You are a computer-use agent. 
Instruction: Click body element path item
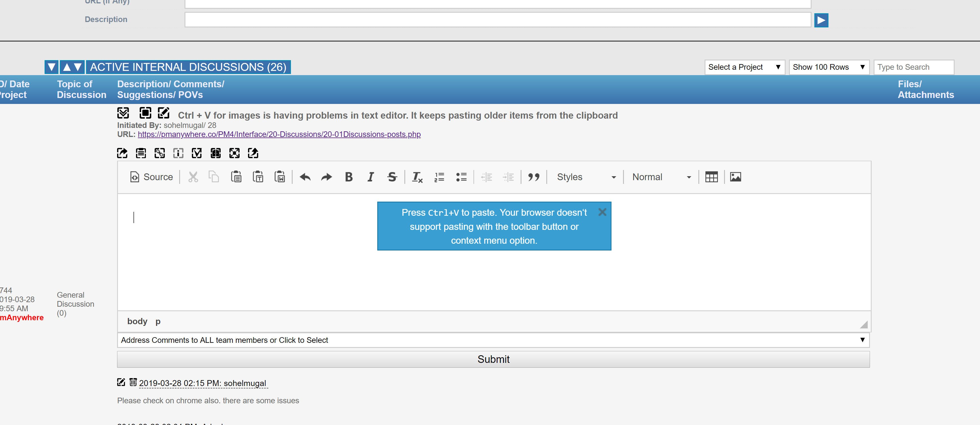click(x=137, y=321)
